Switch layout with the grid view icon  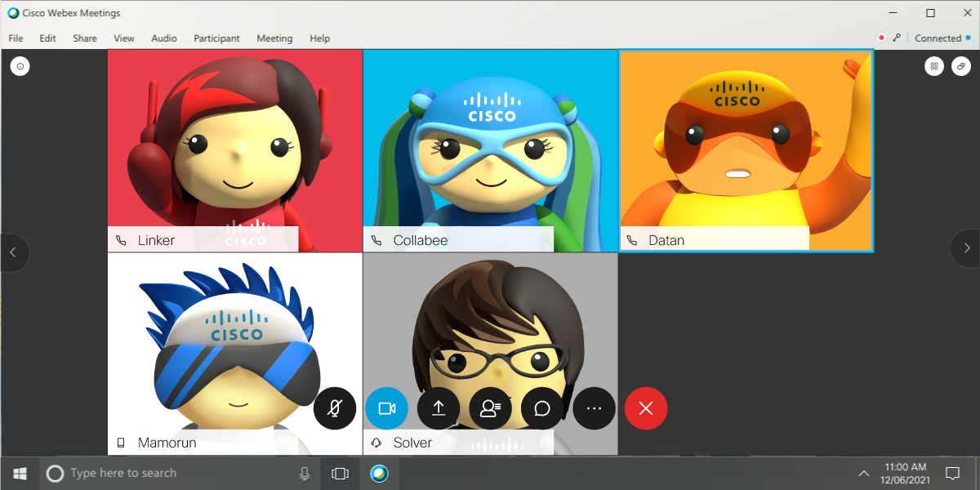[934, 67]
